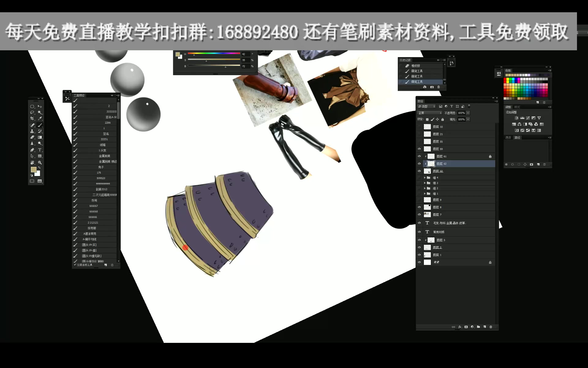588x368 pixels.
Task: Click the lock all layers icon
Action: 443,120
